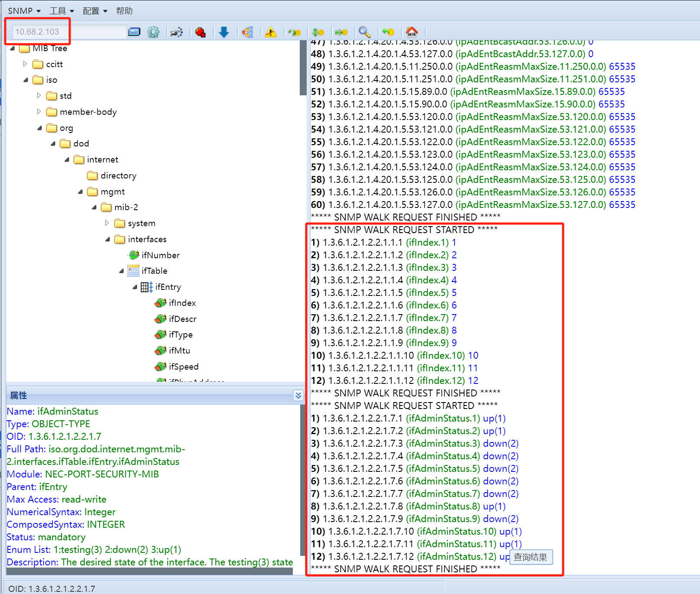
Task: Click the blue device icon beside address
Action: click(134, 32)
